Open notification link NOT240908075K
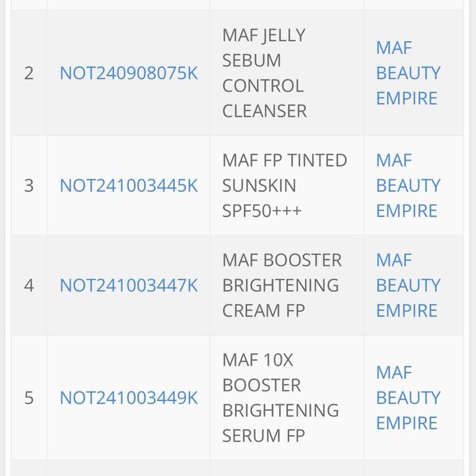This screenshot has height=476, width=476. point(129,73)
